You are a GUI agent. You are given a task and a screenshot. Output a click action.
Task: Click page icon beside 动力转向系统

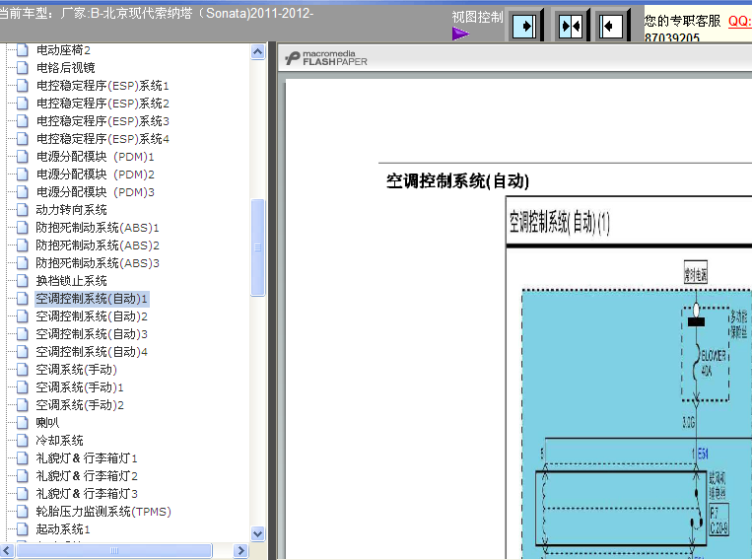point(22,210)
